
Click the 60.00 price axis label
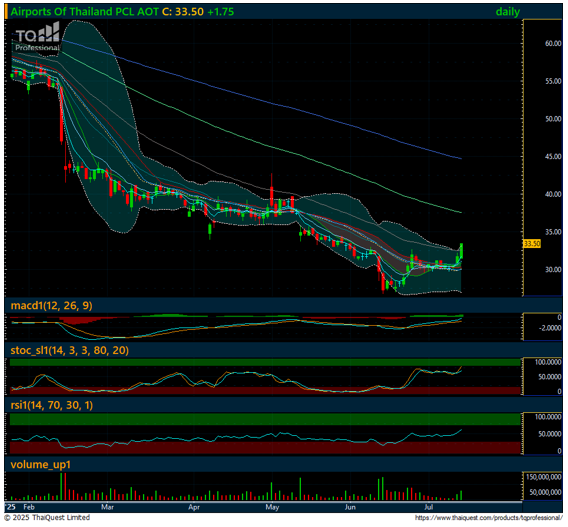553,43
